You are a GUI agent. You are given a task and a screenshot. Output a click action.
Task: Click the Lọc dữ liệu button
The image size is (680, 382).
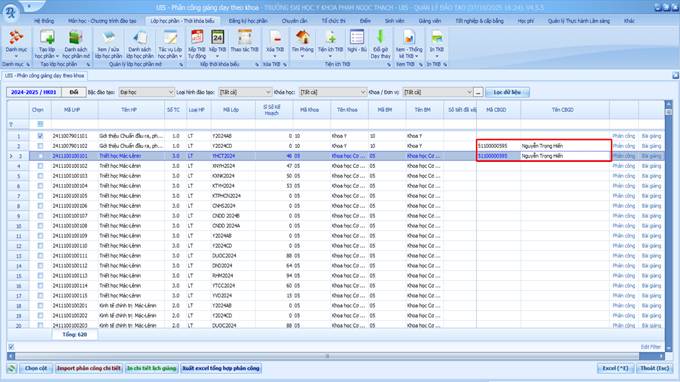point(507,92)
